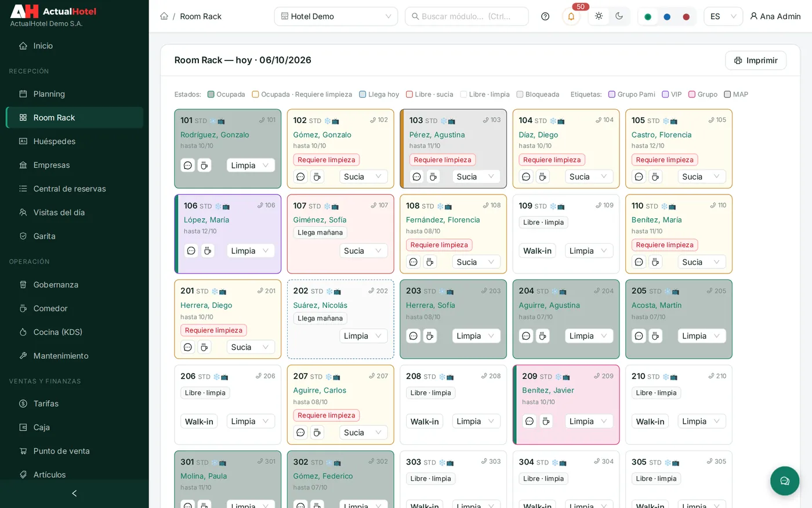
Task: Open coffee cup icon for room 104
Action: 542,176
